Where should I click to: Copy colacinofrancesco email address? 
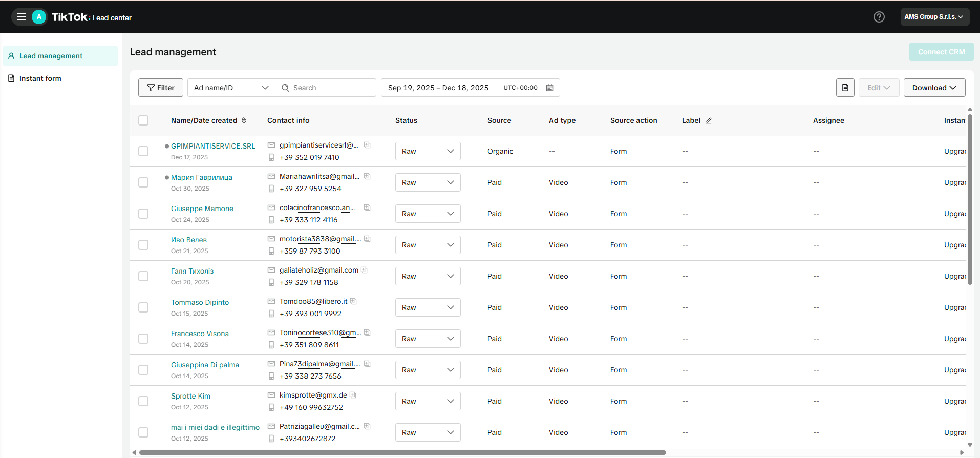click(367, 207)
